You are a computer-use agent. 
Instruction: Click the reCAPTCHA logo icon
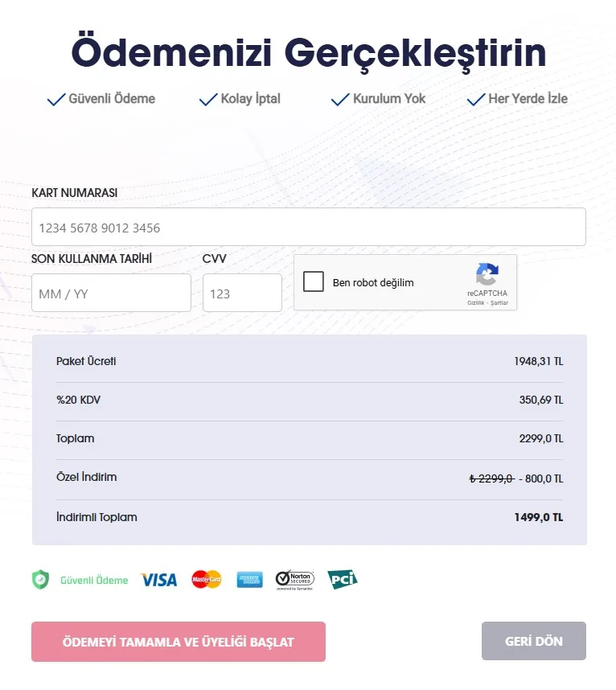(x=487, y=275)
